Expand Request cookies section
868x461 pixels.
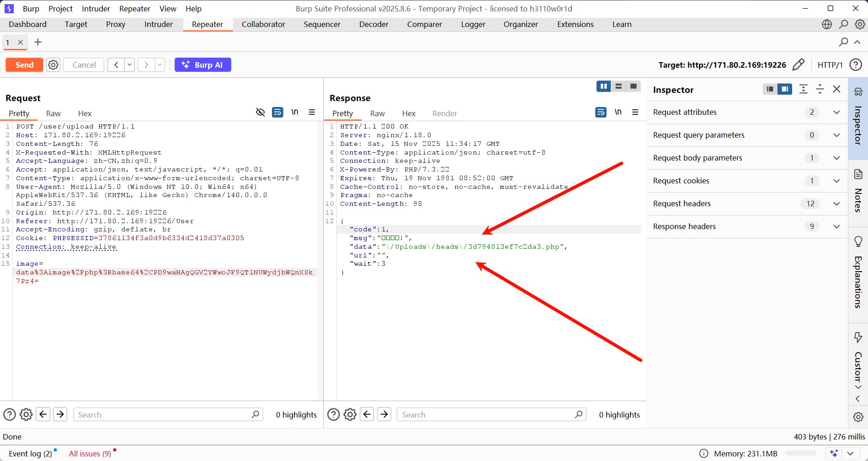[747, 181]
